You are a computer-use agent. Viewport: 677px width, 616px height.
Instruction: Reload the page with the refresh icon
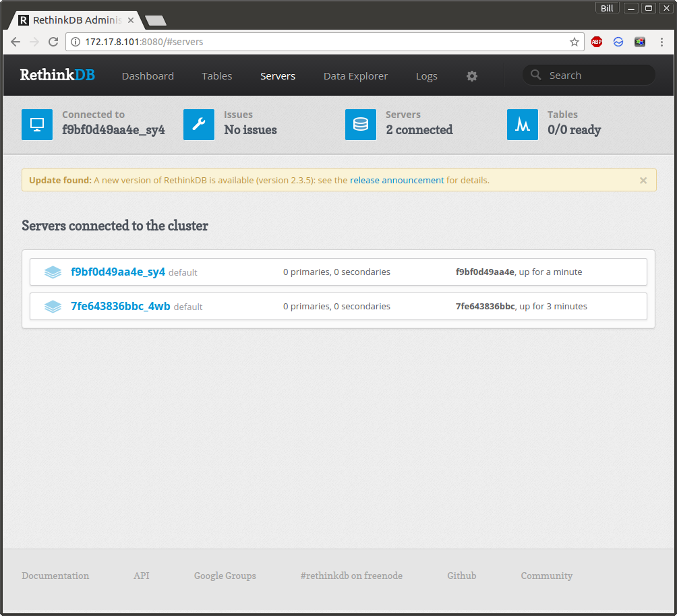coord(53,41)
